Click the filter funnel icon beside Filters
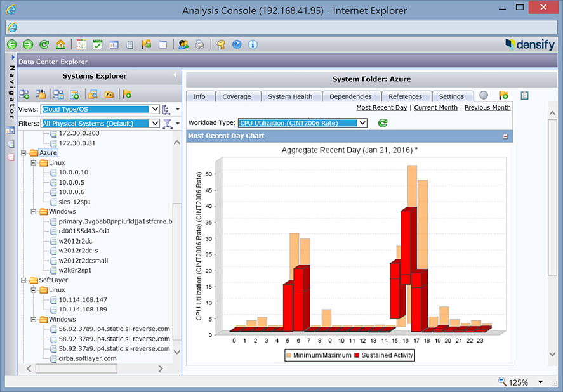Screen dimensions: 563x392 click(167, 124)
